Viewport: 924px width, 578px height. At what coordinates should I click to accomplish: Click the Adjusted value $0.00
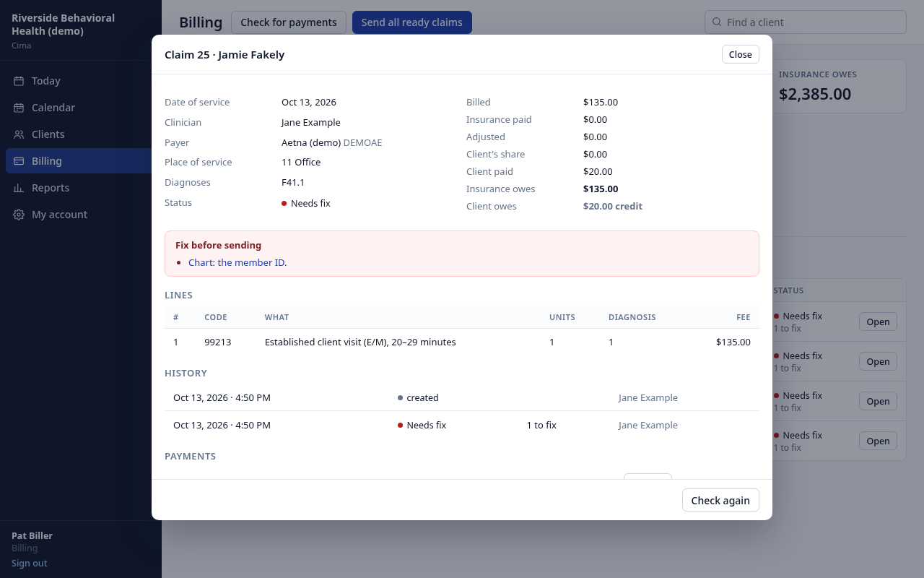click(x=596, y=137)
